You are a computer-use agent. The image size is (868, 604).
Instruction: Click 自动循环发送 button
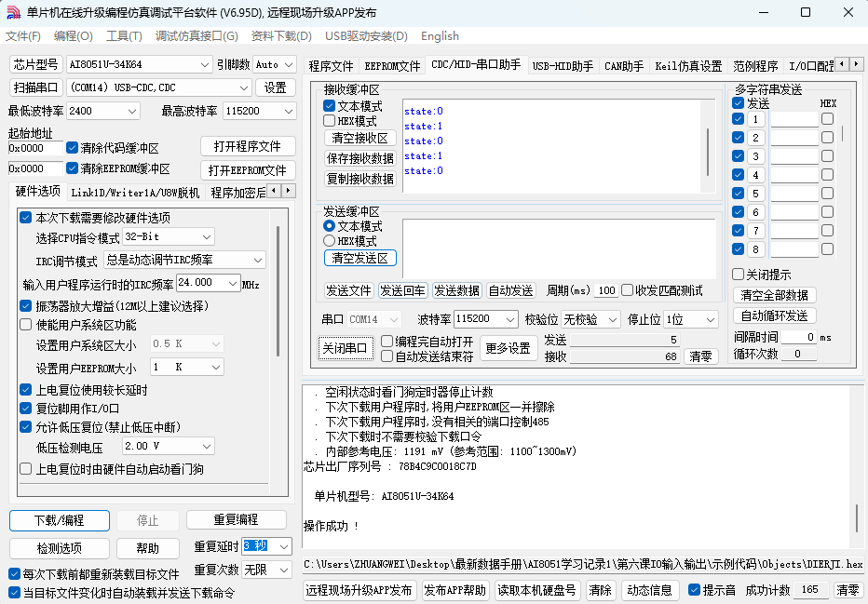click(x=775, y=315)
